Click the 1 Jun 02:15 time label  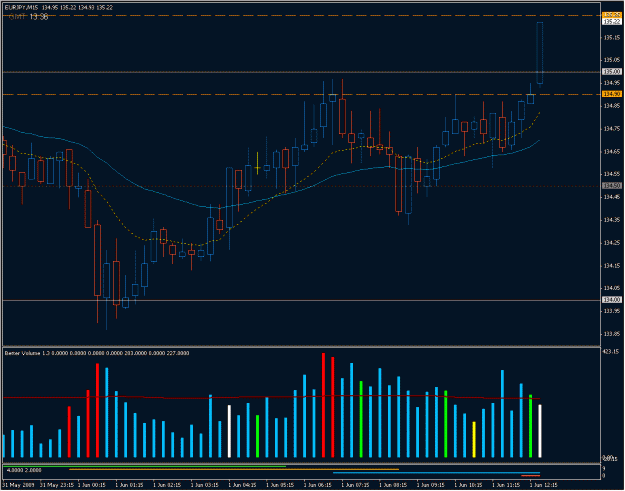coord(167,485)
